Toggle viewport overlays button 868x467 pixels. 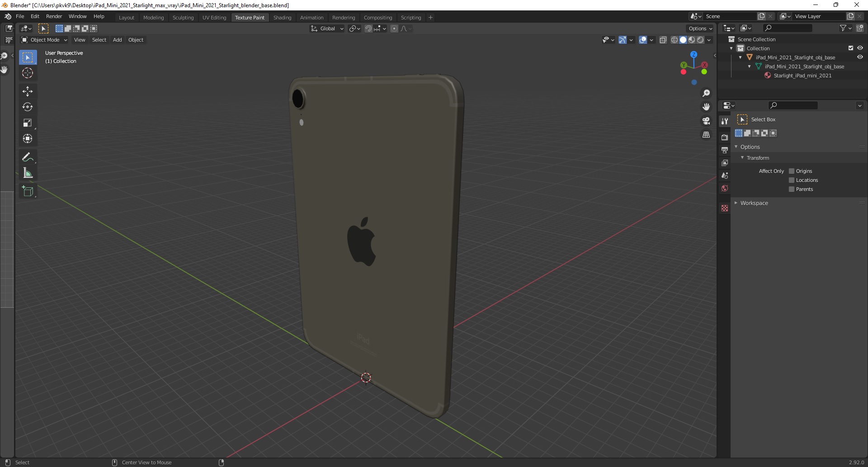click(643, 40)
